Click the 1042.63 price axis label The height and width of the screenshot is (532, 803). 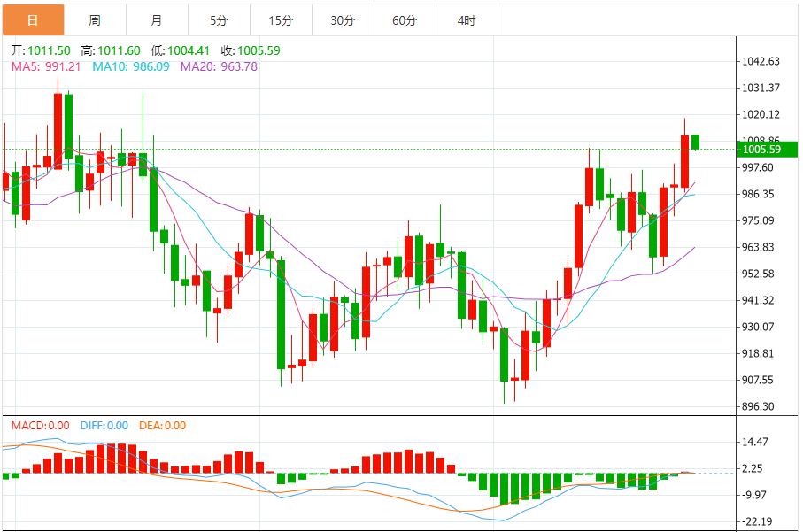coord(761,61)
